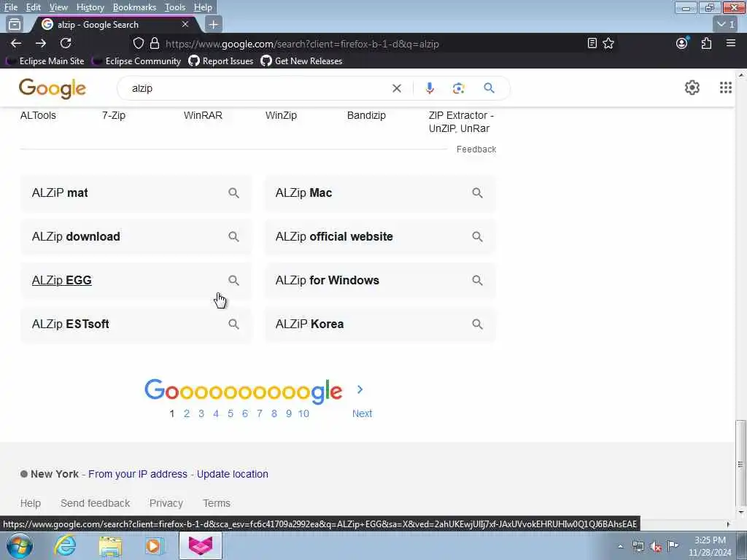Open the Firefox View icon beside the tabs
This screenshot has height=560, width=747.
pos(15,24)
